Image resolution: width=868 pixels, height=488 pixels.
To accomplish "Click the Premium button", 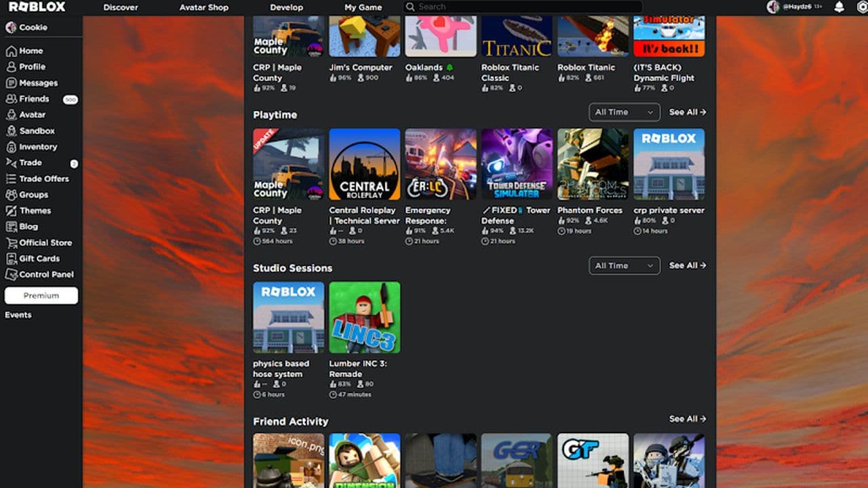I will coord(41,296).
